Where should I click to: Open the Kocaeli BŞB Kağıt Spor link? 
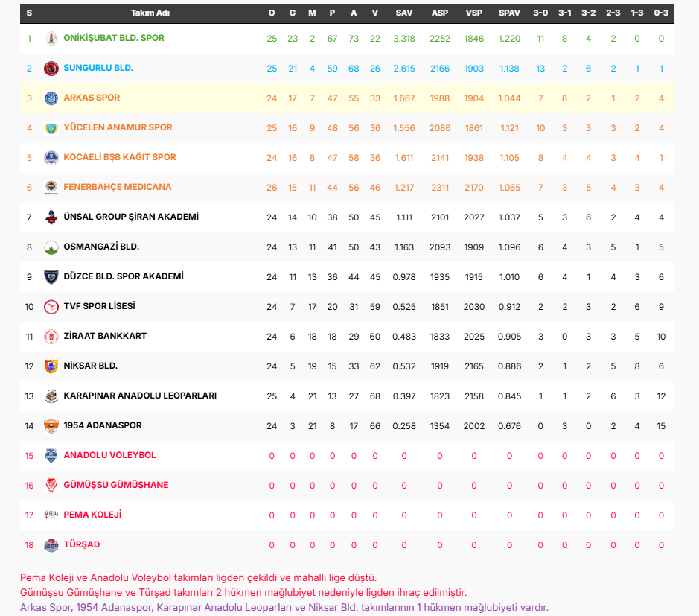[120, 157]
